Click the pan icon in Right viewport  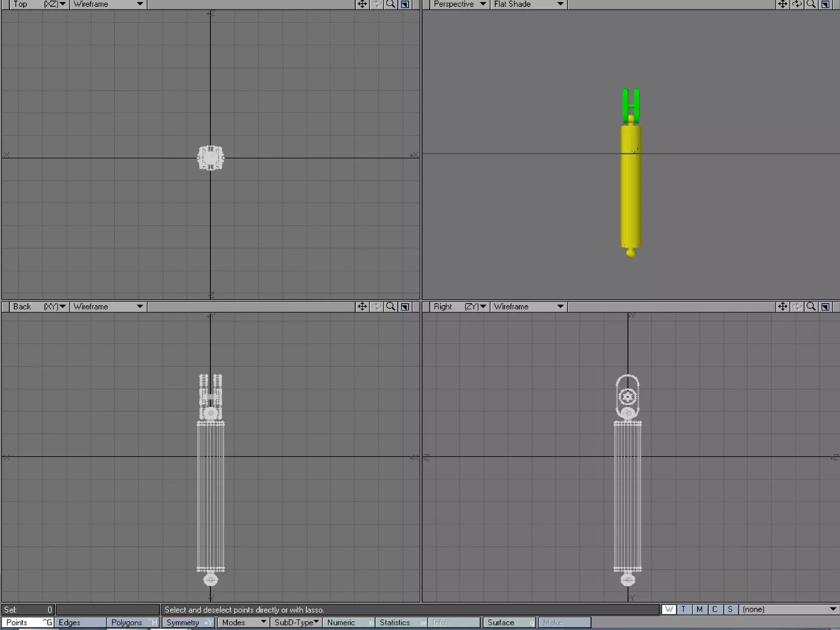[x=783, y=307]
